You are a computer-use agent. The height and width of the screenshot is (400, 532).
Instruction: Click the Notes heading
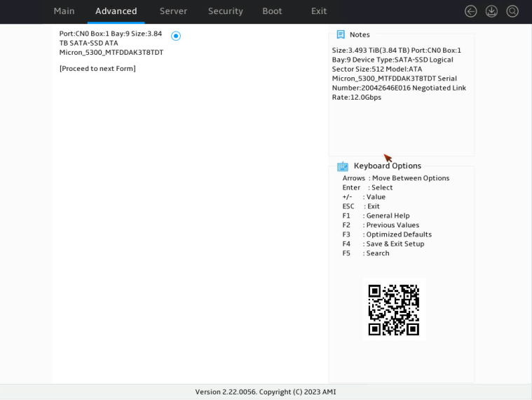pos(360,34)
